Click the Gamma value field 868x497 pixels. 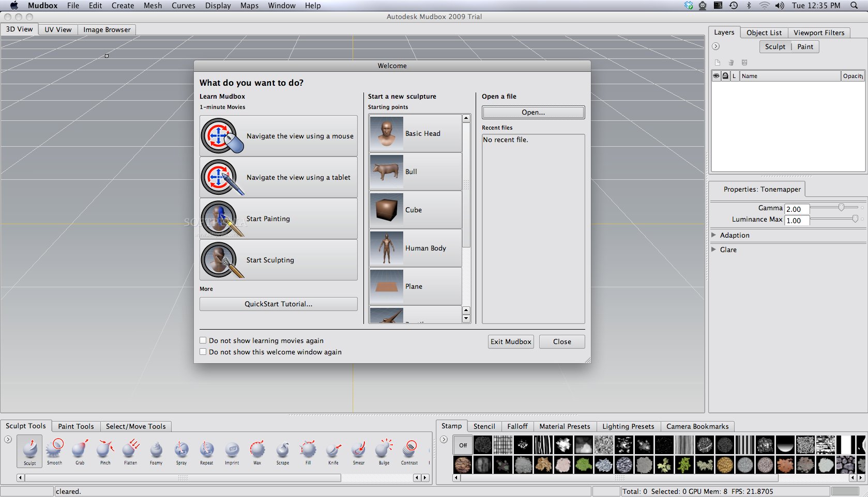pyautogui.click(x=797, y=209)
